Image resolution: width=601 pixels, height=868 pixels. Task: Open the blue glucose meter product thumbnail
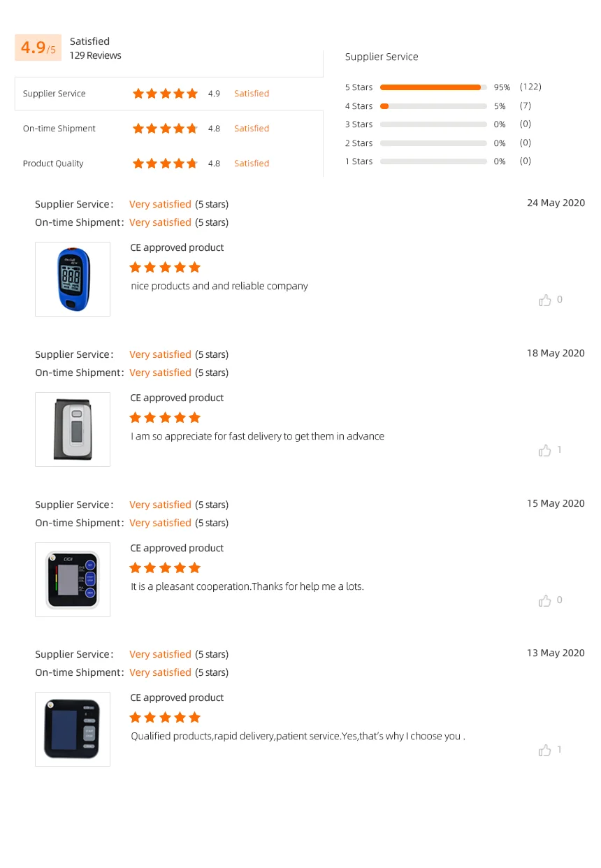(x=73, y=279)
